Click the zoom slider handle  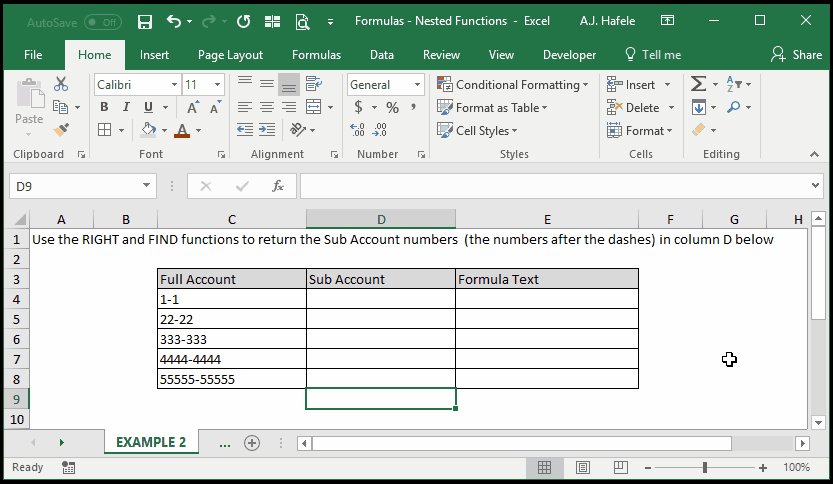tap(705, 468)
